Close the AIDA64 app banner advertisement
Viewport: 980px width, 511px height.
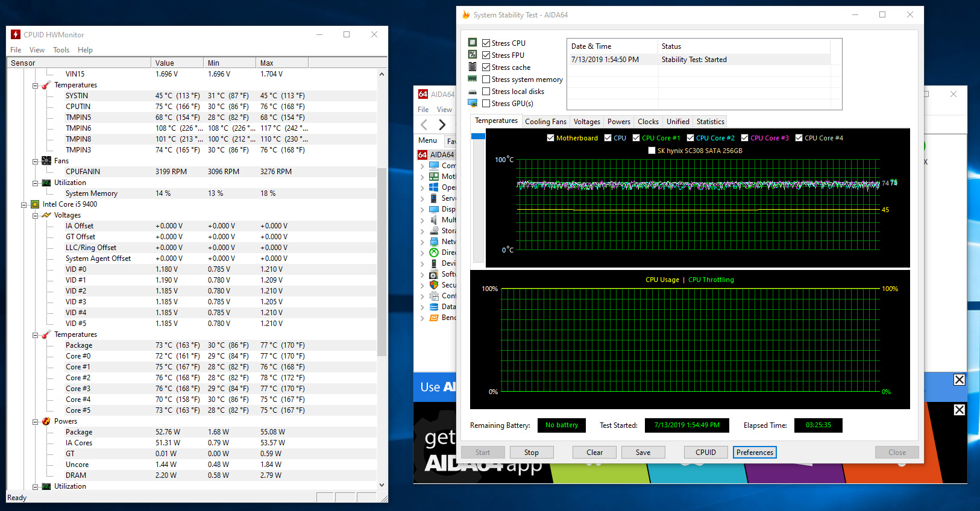(960, 410)
